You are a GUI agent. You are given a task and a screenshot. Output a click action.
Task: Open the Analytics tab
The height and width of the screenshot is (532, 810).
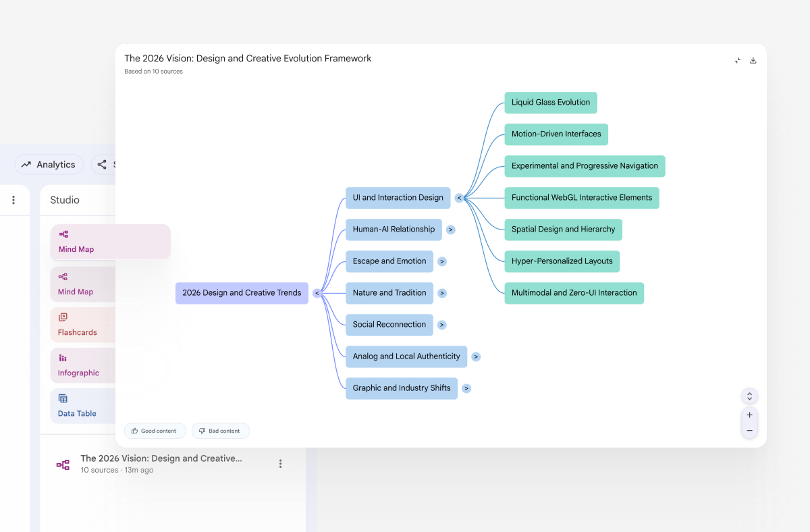click(49, 165)
